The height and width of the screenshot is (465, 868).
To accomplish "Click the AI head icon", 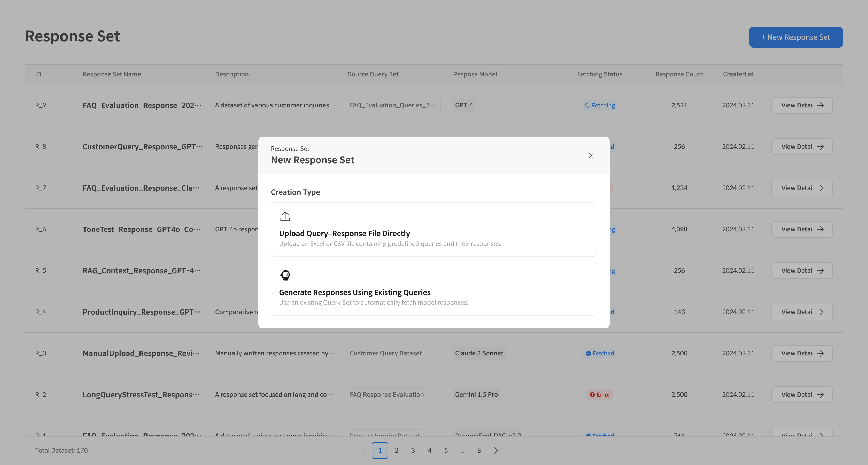I will 285,275.
